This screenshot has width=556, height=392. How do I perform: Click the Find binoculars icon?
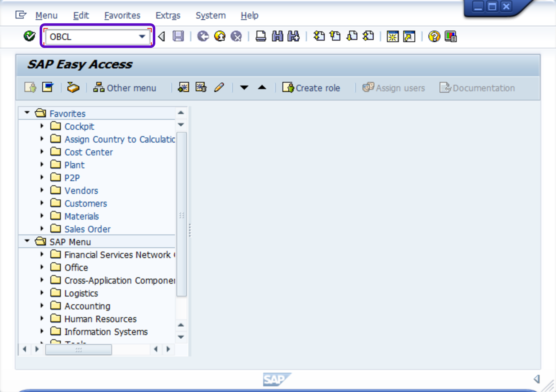point(277,36)
